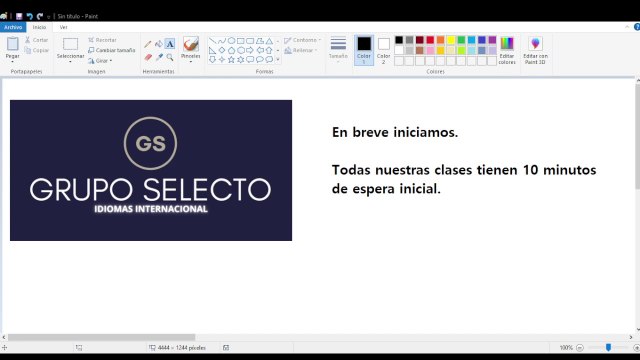Pick the pink color swatch
The image size is (640, 360).
coord(430,50)
